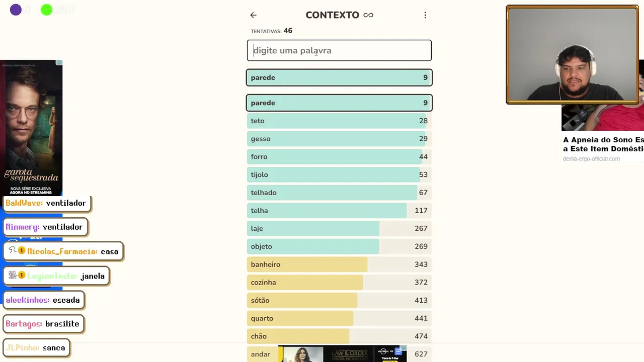Screen dimensions: 644x362
Task: Click the 'gesso' guess row
Action: click(339, 139)
